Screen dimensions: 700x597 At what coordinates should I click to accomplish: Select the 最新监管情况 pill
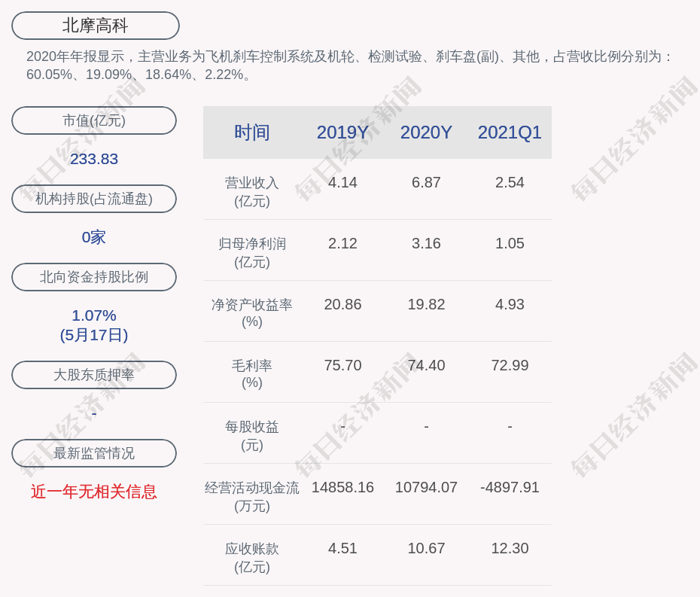94,453
